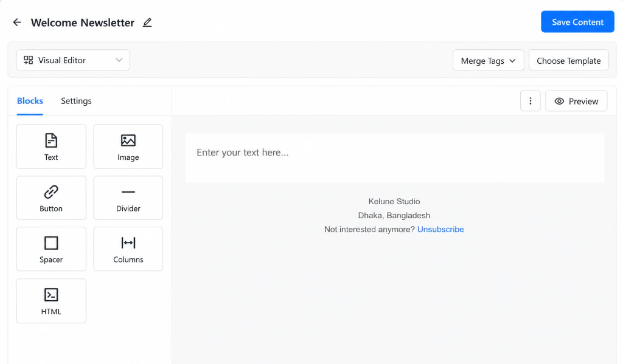623x364 pixels.
Task: Switch to the Blocks tab
Action: (30, 101)
